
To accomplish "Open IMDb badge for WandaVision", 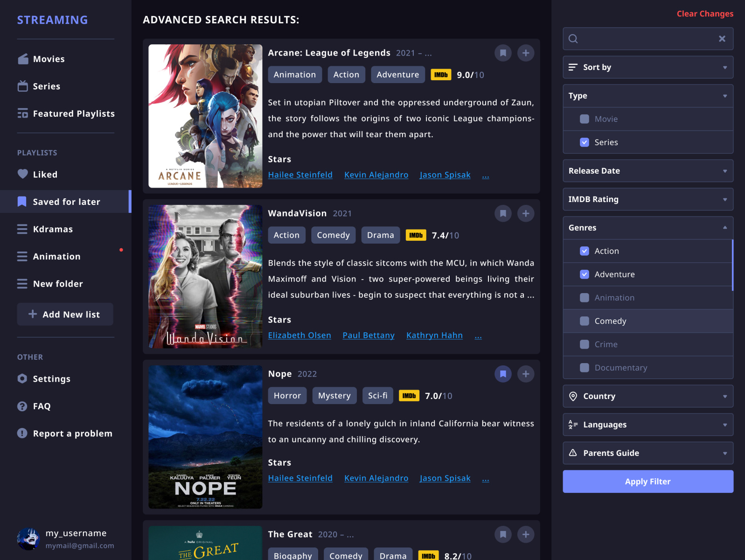I will pos(416,235).
